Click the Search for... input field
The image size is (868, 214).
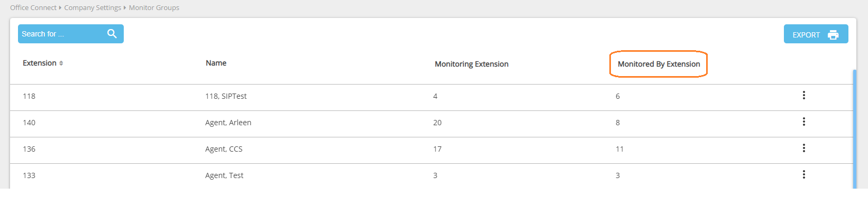click(61, 34)
